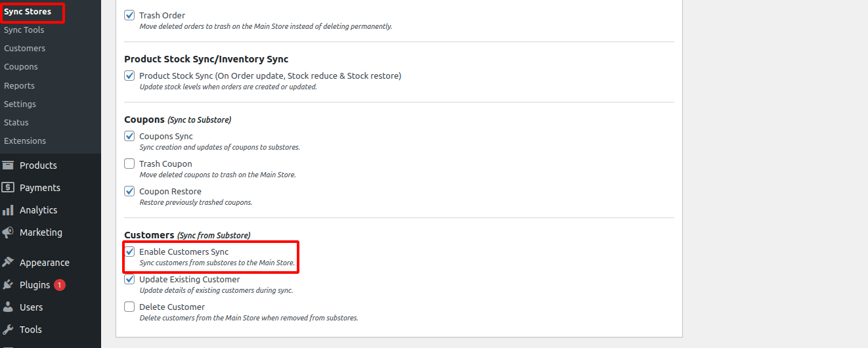Disable the Product Stock Sync checkbox
Screen dimensions: 868x348
[129, 76]
